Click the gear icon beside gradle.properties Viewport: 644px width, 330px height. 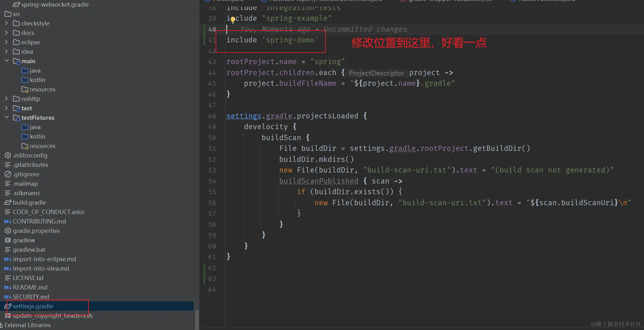pos(8,231)
